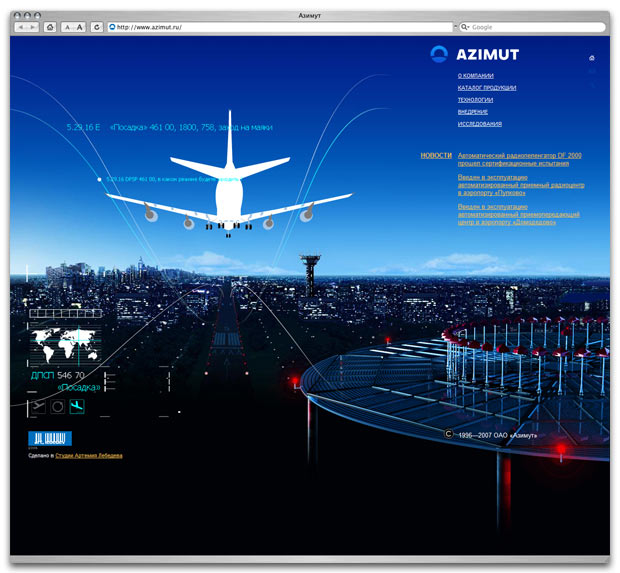620x573 pixels.
Task: Click the small home icon on the site
Action: 592,59
